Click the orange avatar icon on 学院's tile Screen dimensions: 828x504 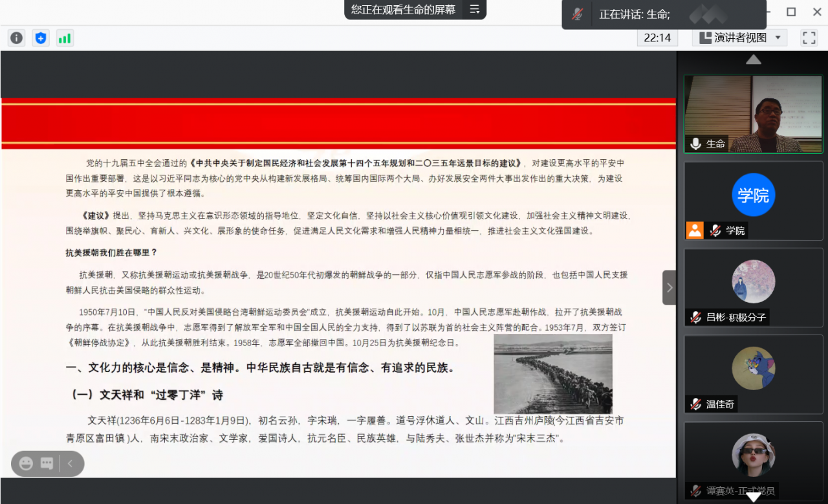pyautogui.click(x=694, y=230)
